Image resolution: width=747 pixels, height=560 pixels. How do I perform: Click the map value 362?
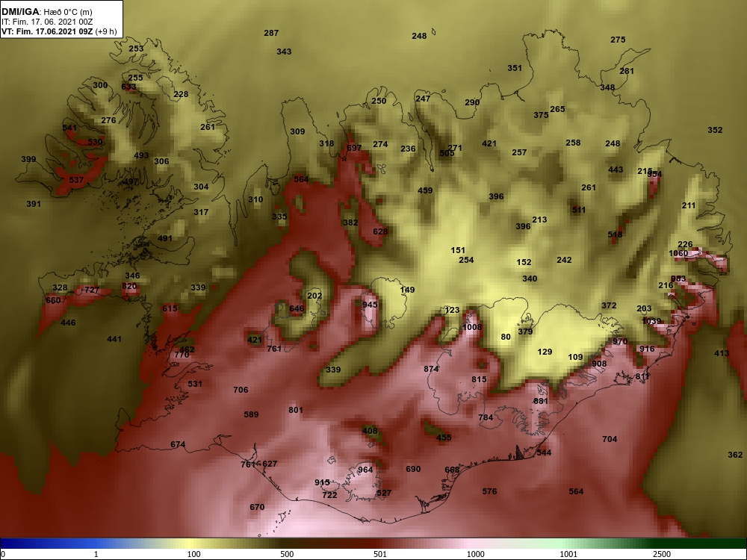coord(735,455)
